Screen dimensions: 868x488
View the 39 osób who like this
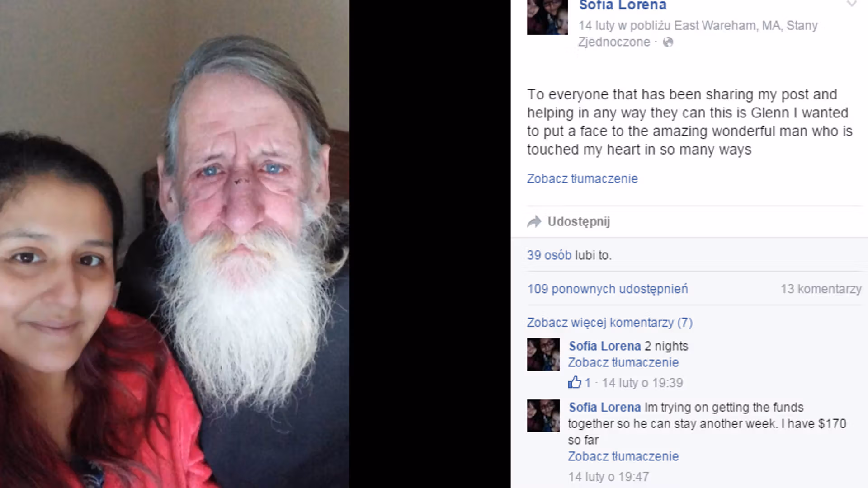[549, 255]
